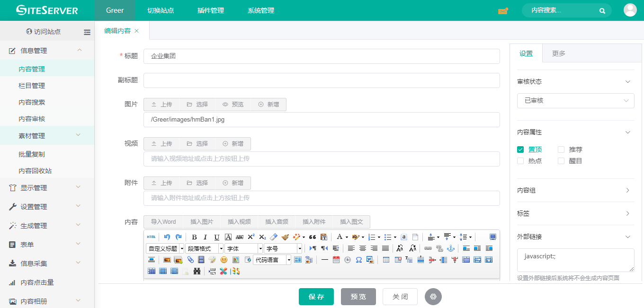Uncheck the 置顶 checkbox
This screenshot has height=308, width=644.
point(520,150)
